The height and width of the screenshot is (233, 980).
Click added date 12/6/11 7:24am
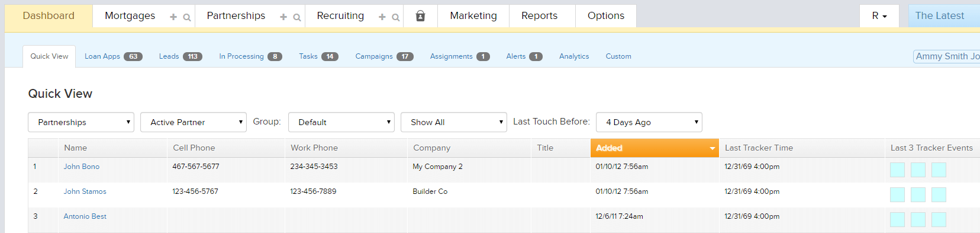pyautogui.click(x=619, y=216)
